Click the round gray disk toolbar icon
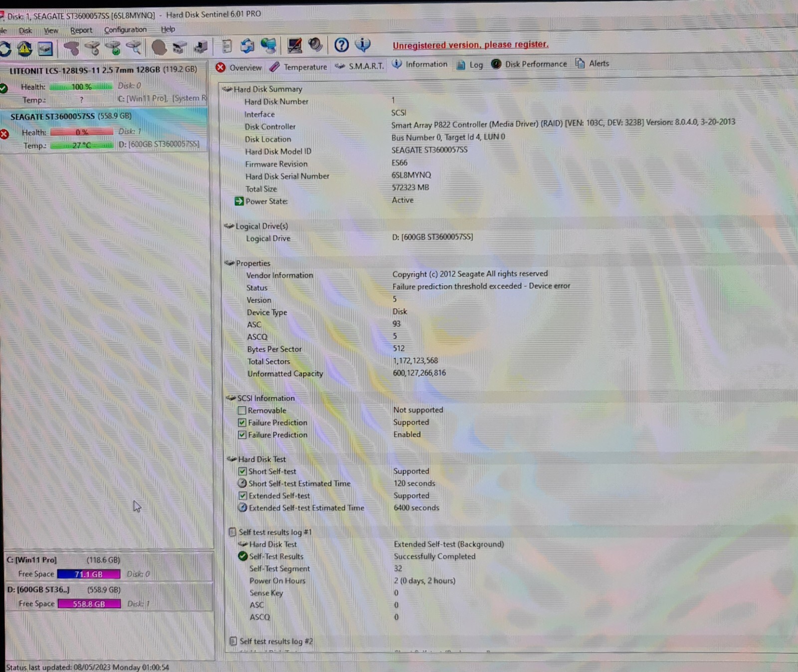Image resolution: width=798 pixels, height=672 pixels. coord(159,47)
